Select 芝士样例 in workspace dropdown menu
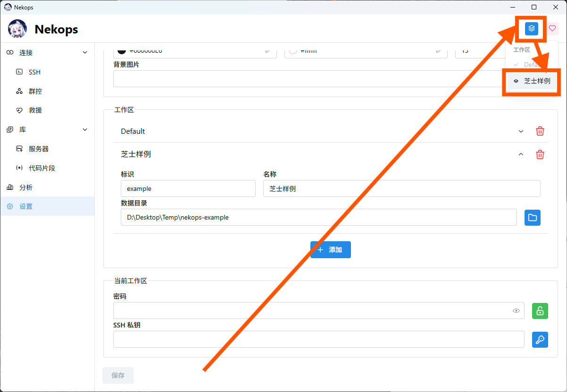Image resolution: width=567 pixels, height=392 pixels. click(532, 81)
